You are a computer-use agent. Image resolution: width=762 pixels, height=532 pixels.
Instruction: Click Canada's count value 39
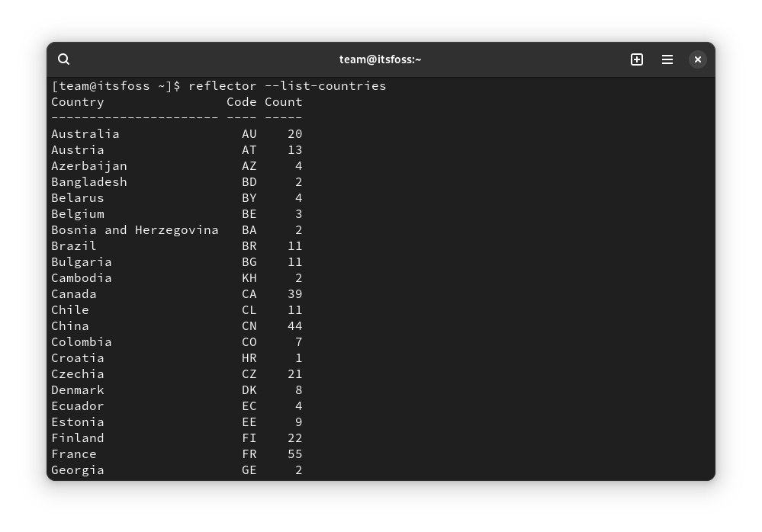click(295, 294)
